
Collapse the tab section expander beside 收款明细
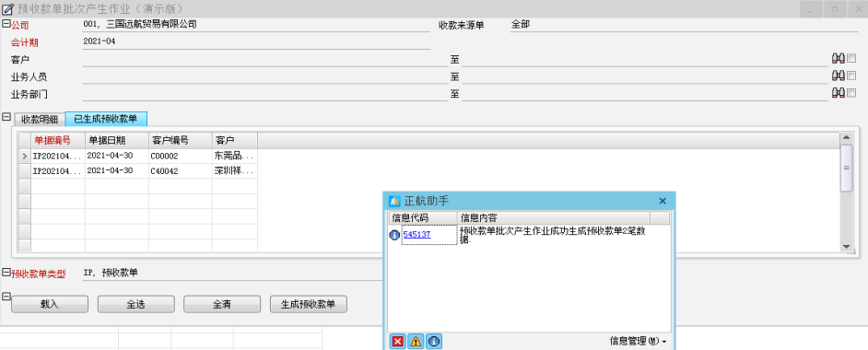point(6,117)
